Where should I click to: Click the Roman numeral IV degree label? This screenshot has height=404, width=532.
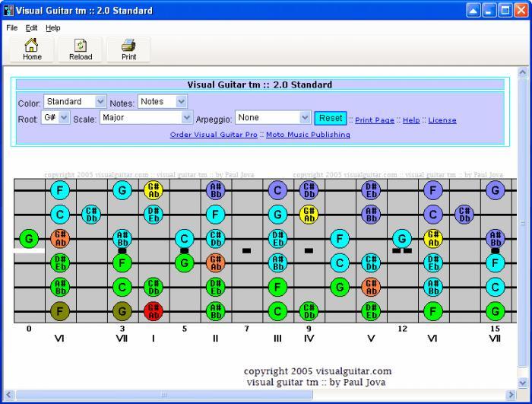pyautogui.click(x=309, y=339)
